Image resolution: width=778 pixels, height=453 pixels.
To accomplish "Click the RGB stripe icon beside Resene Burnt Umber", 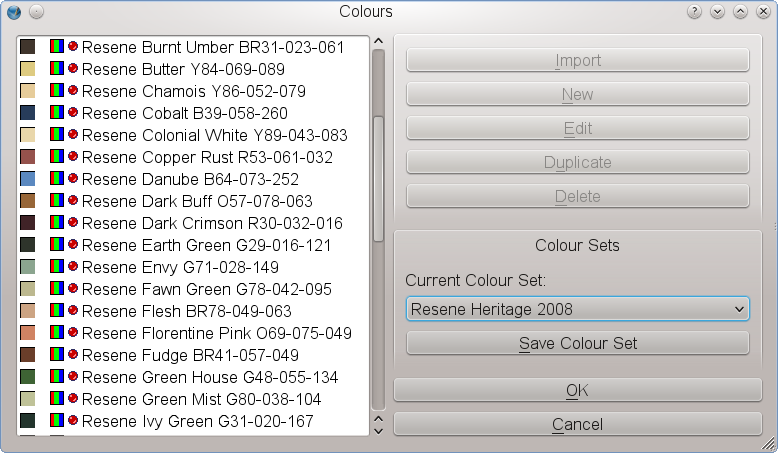I will point(57,47).
